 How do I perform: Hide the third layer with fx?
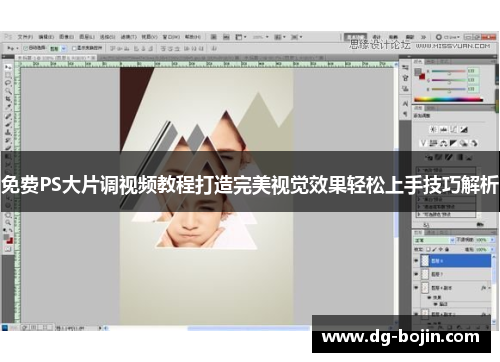click(416, 287)
